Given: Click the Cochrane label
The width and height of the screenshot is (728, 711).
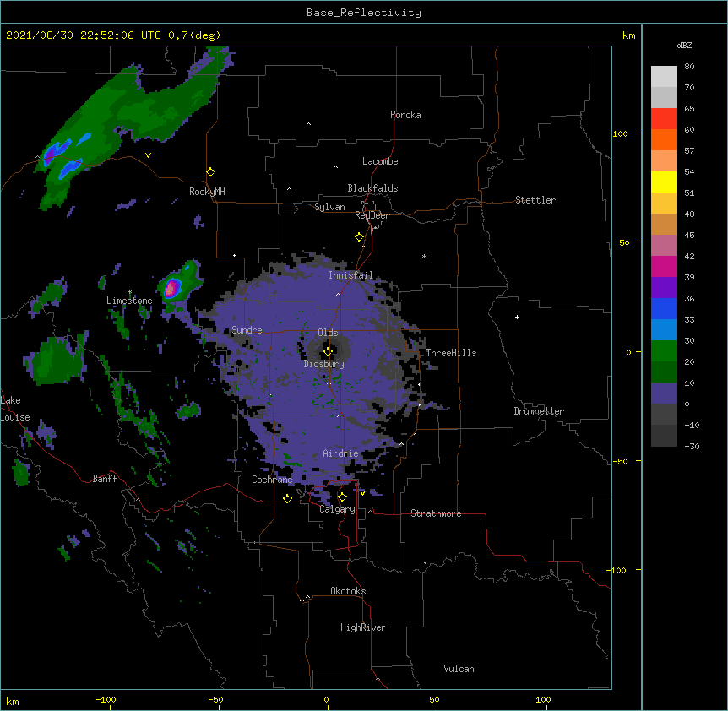Looking at the screenshot, I should pyautogui.click(x=272, y=480).
